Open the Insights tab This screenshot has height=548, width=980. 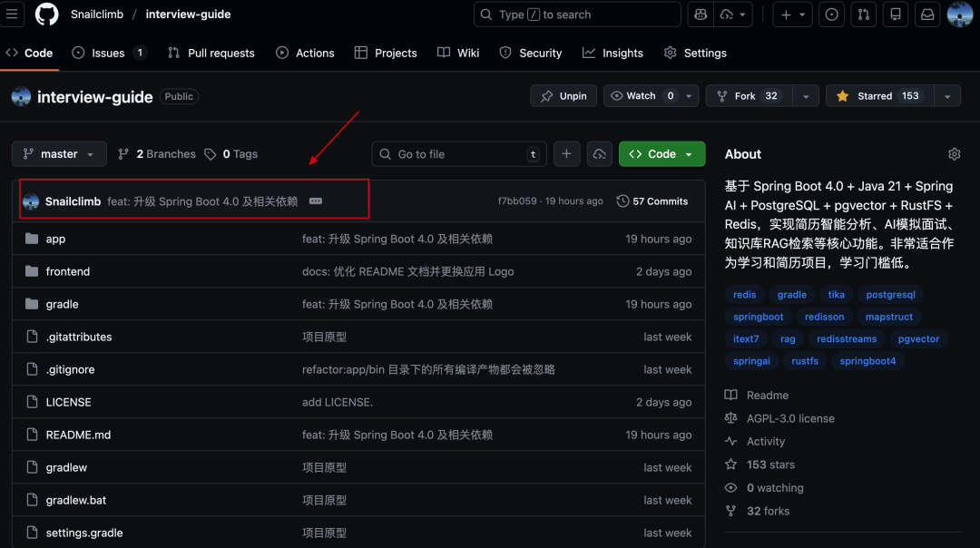click(x=612, y=54)
